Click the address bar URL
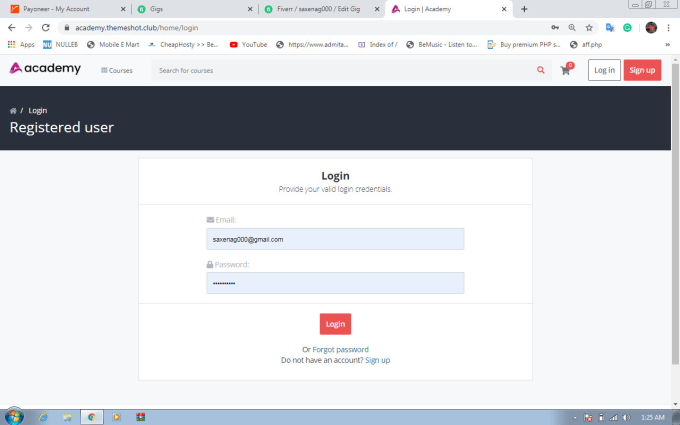The height and width of the screenshot is (425, 680). [137, 28]
